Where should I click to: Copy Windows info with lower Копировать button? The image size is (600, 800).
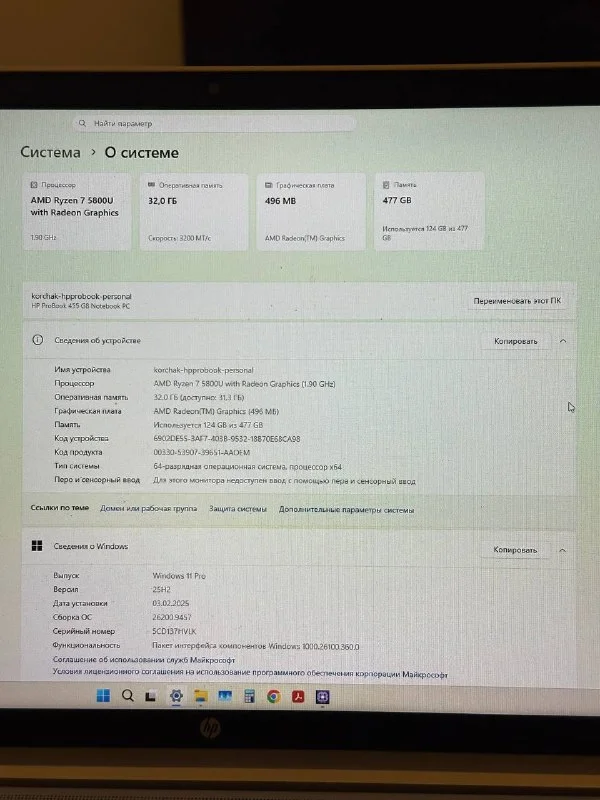tap(515, 550)
